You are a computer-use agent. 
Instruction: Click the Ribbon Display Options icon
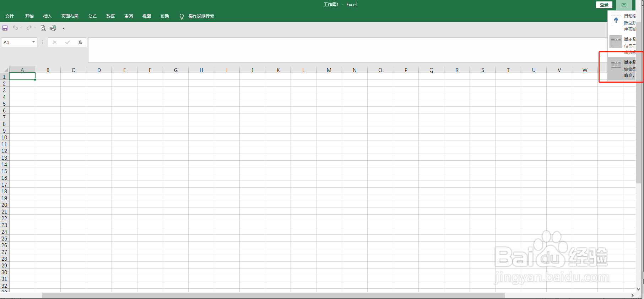click(x=624, y=5)
